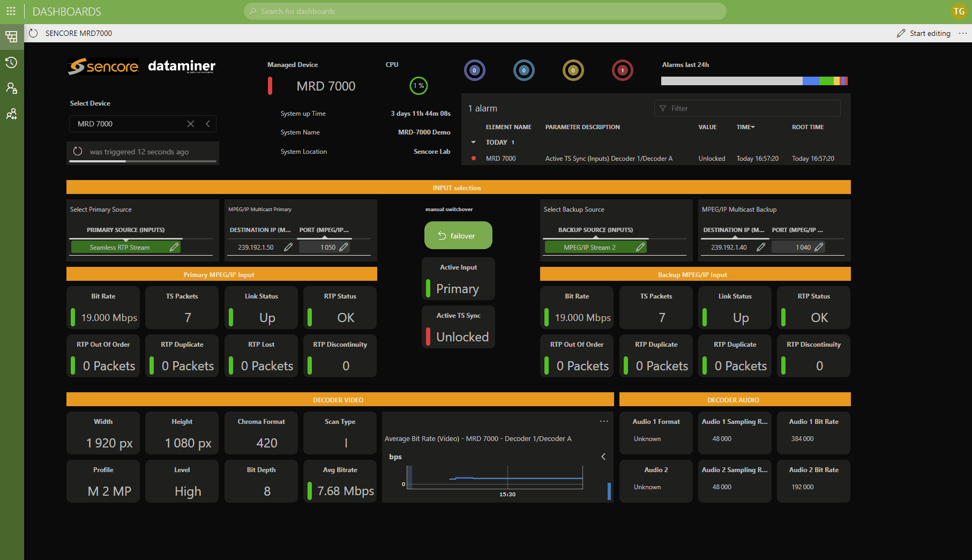This screenshot has height=560, width=972.
Task: Click the primary Bit Rate 19.000 Mbps tile
Action: click(x=103, y=308)
